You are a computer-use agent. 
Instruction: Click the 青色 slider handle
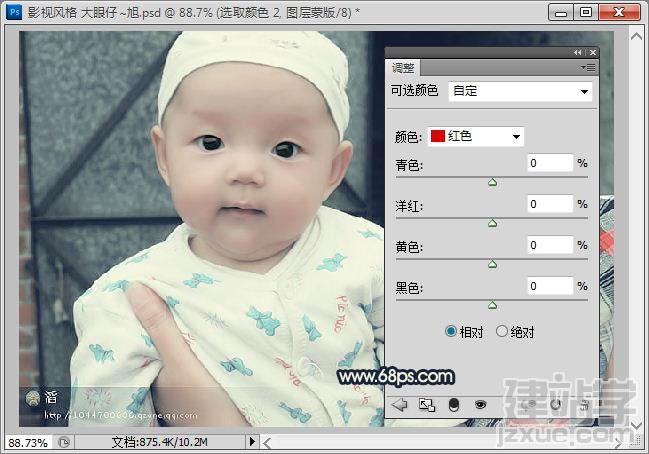pyautogui.click(x=492, y=182)
